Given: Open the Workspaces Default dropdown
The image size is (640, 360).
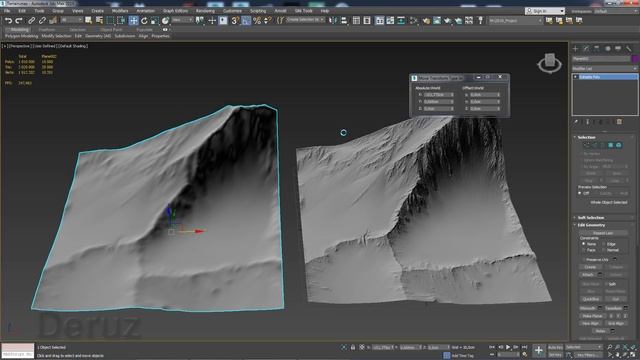Looking at the screenshot, I should coord(616,11).
